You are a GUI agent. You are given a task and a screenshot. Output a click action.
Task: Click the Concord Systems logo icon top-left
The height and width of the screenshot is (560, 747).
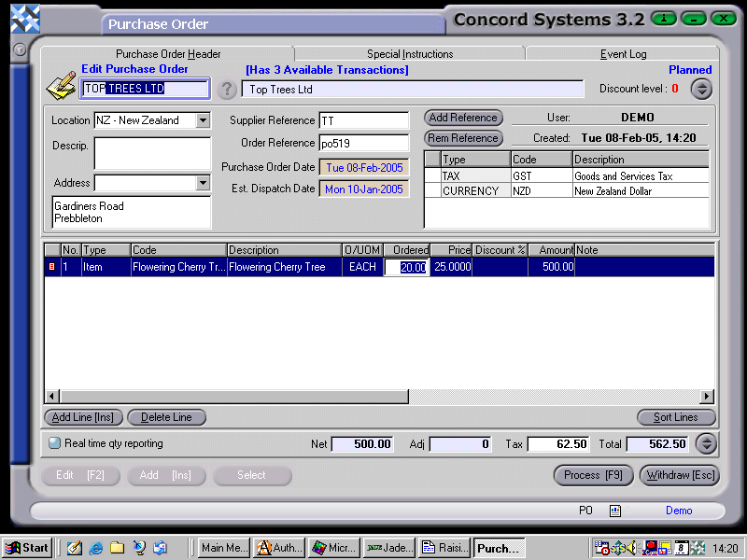[23, 16]
